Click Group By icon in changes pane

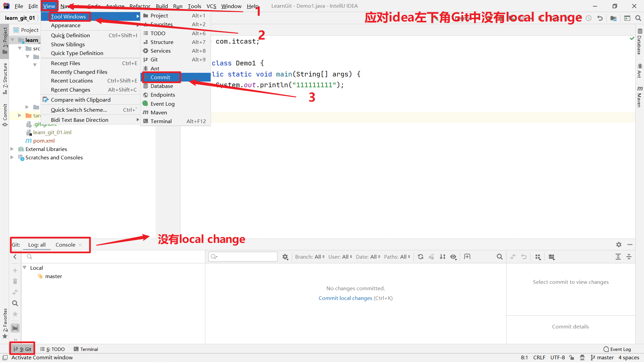[538, 257]
